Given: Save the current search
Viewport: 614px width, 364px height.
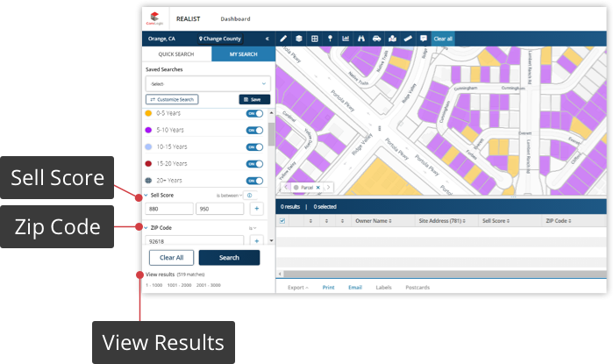Looking at the screenshot, I should click(x=254, y=99).
